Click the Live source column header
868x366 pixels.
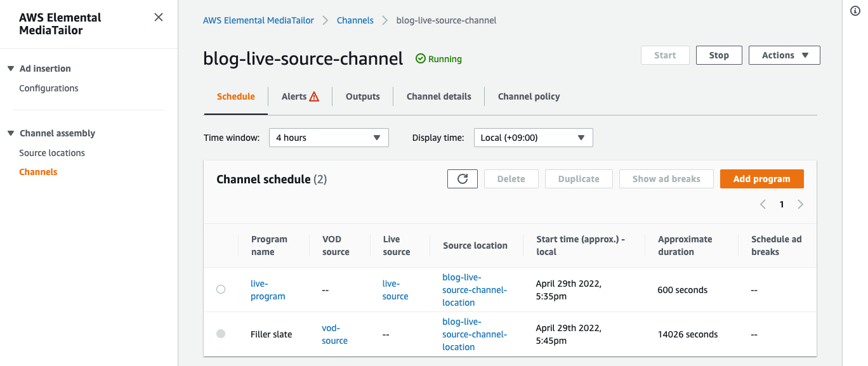click(x=397, y=245)
